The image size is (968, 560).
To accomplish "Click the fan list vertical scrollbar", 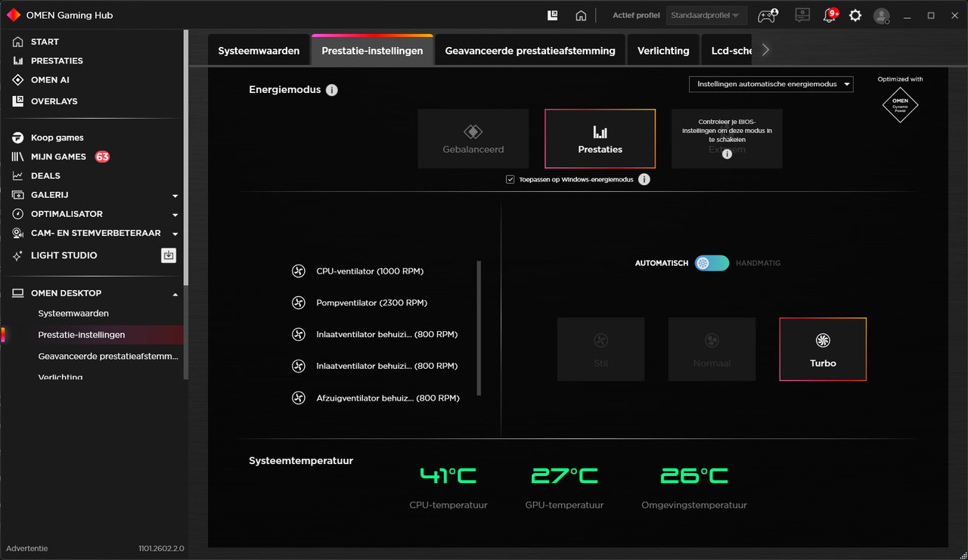I will pos(479,328).
